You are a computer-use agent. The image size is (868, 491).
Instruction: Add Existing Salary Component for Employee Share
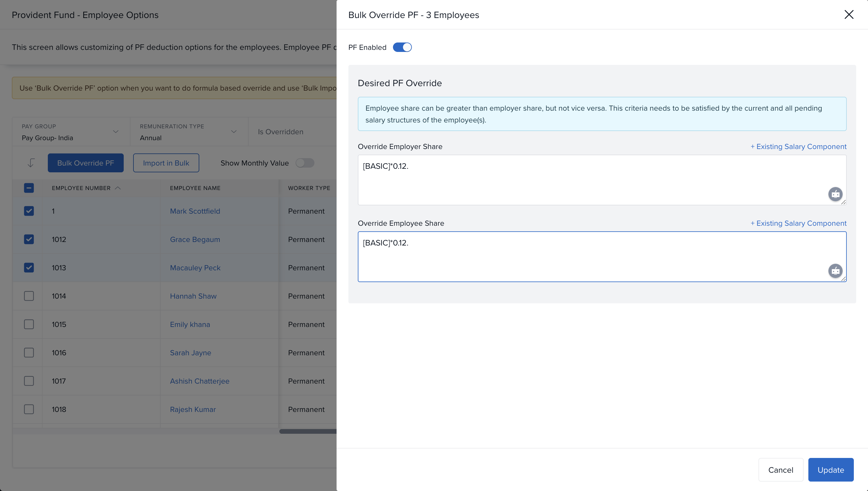pyautogui.click(x=798, y=223)
